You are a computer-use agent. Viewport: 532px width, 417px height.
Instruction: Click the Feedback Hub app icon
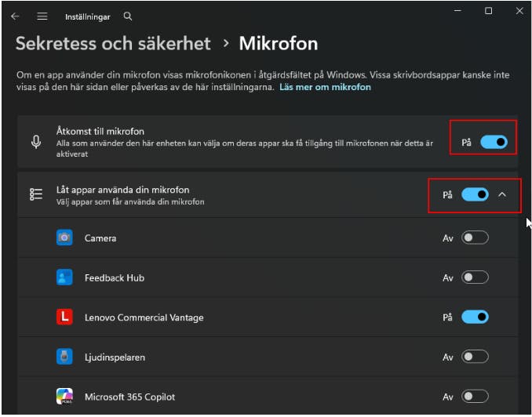[64, 277]
